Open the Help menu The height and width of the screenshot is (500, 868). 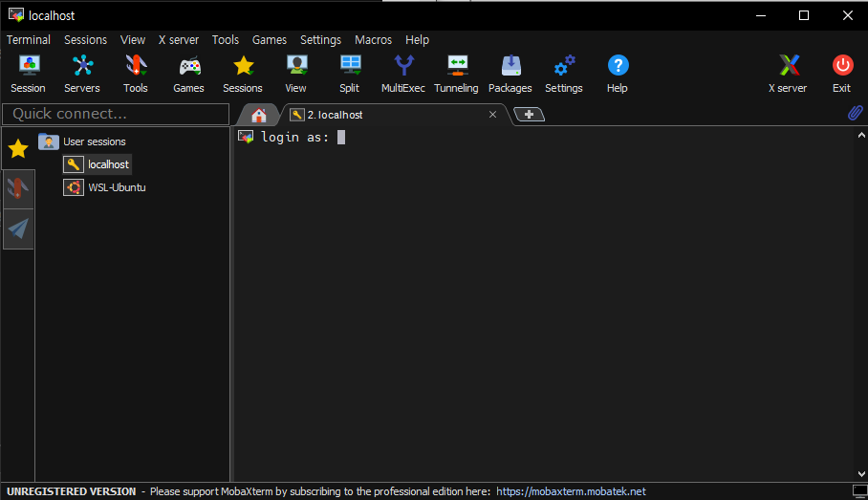[x=417, y=40]
